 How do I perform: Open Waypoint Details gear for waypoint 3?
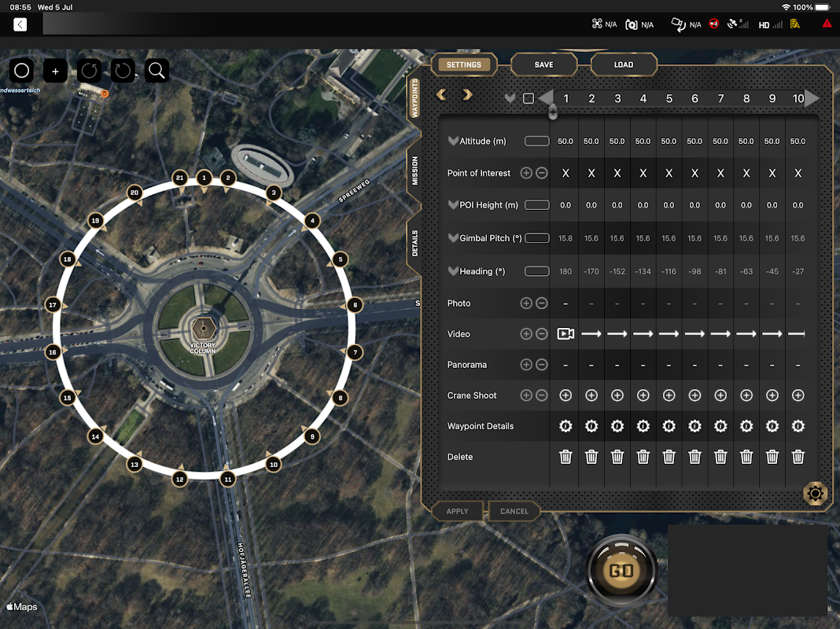click(x=617, y=426)
